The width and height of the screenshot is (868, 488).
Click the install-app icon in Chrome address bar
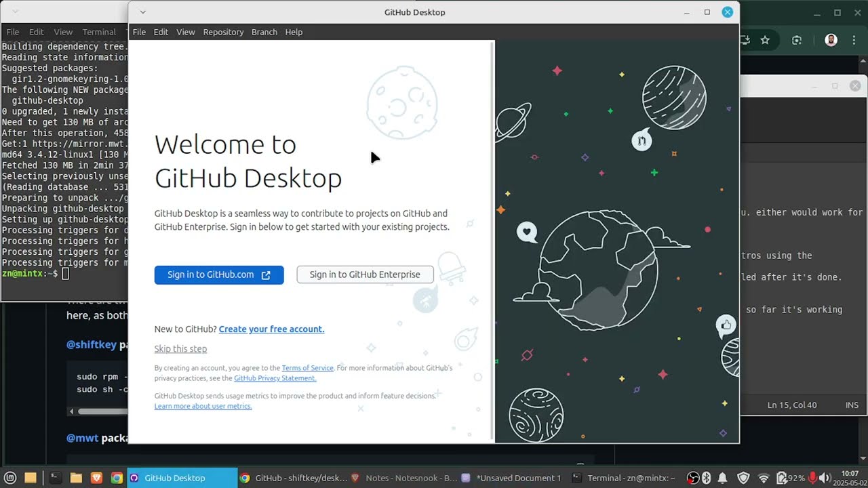(745, 40)
